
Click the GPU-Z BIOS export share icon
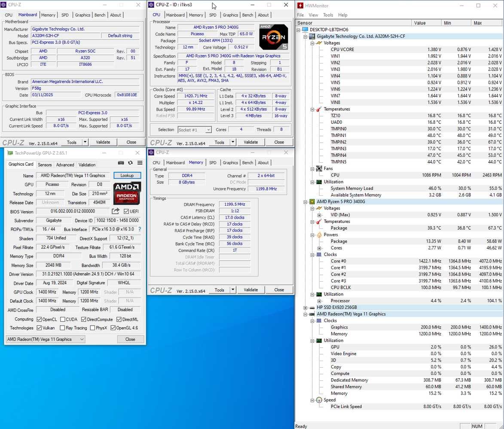point(116,211)
